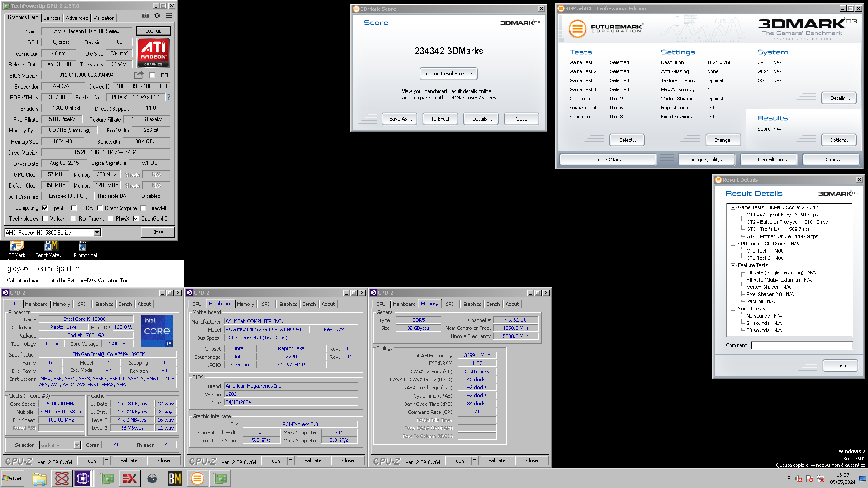Click the Bus Interface question mark icon
This screenshot has height=488, width=868.
(x=169, y=97)
